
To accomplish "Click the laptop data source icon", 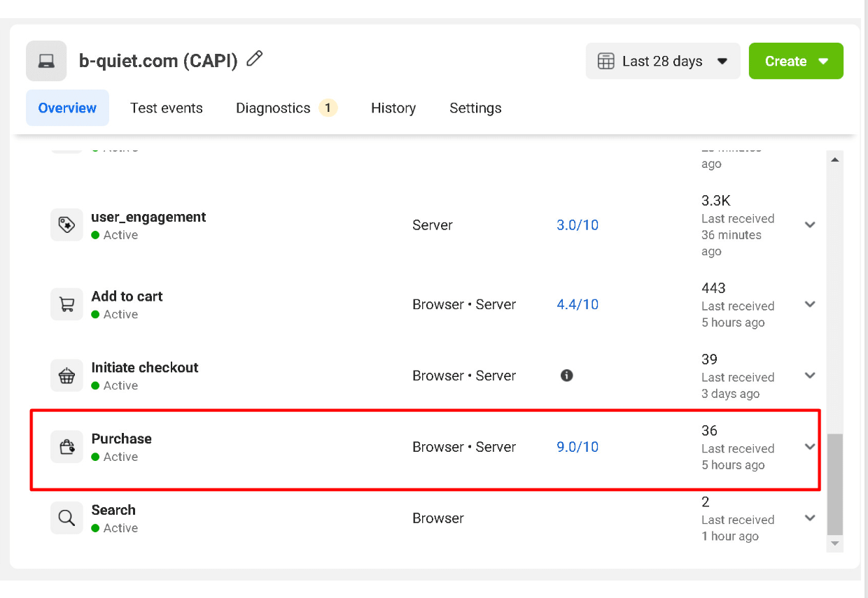I will click(x=46, y=62).
